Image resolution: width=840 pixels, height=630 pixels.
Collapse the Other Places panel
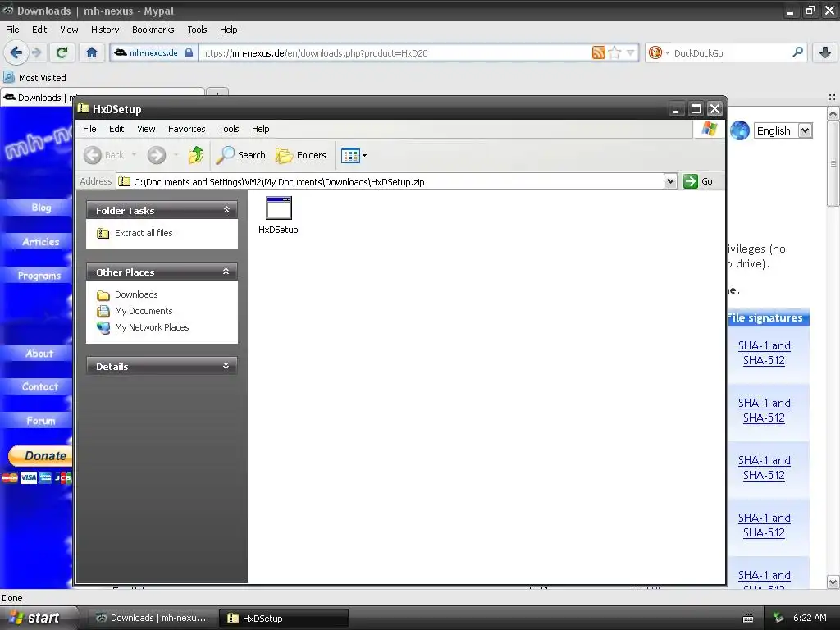pyautogui.click(x=226, y=272)
